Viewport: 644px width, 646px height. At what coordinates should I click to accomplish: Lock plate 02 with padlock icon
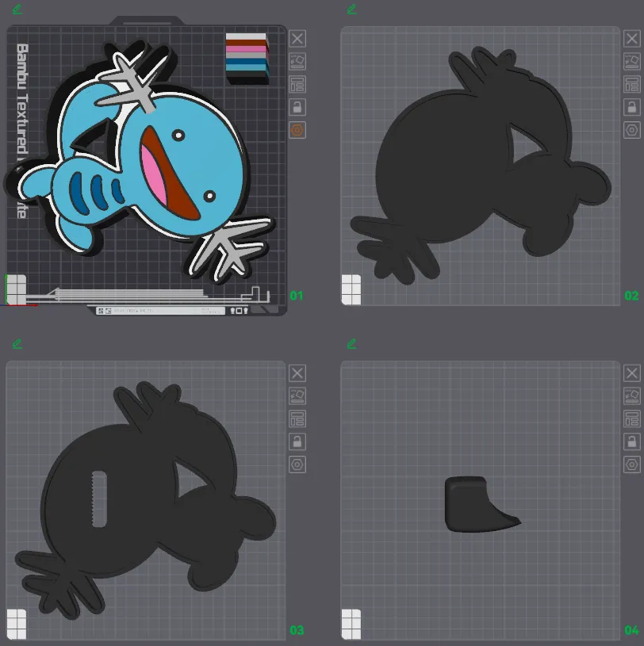click(x=632, y=107)
